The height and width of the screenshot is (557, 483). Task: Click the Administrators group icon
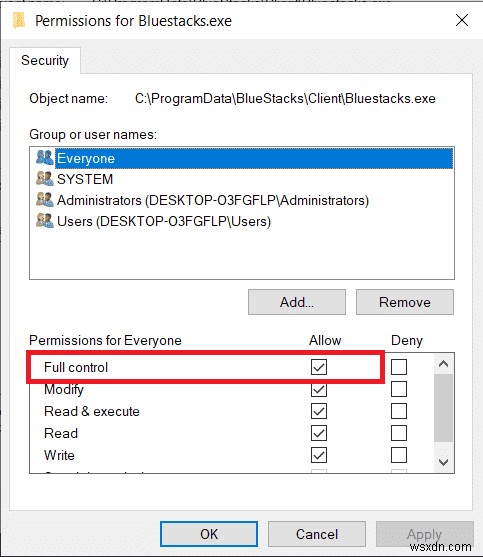tap(45, 200)
